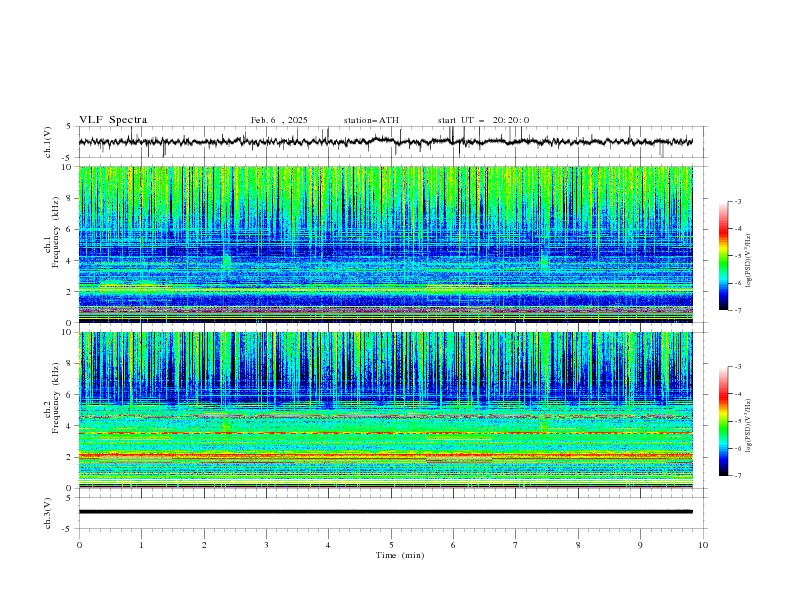Click the "VLF Spectra" plot title

[x=113, y=120]
